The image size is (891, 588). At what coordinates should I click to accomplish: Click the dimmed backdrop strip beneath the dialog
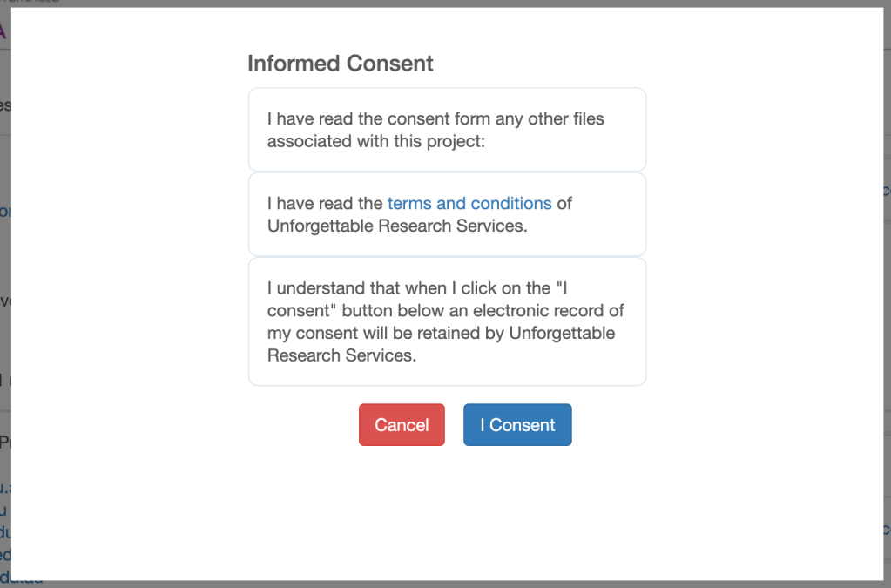[x=446, y=584]
